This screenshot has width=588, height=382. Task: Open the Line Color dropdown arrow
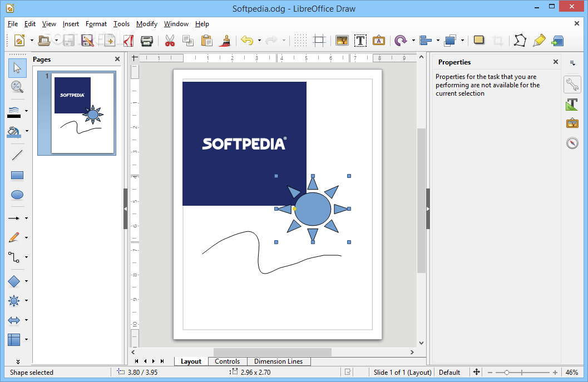pos(26,111)
